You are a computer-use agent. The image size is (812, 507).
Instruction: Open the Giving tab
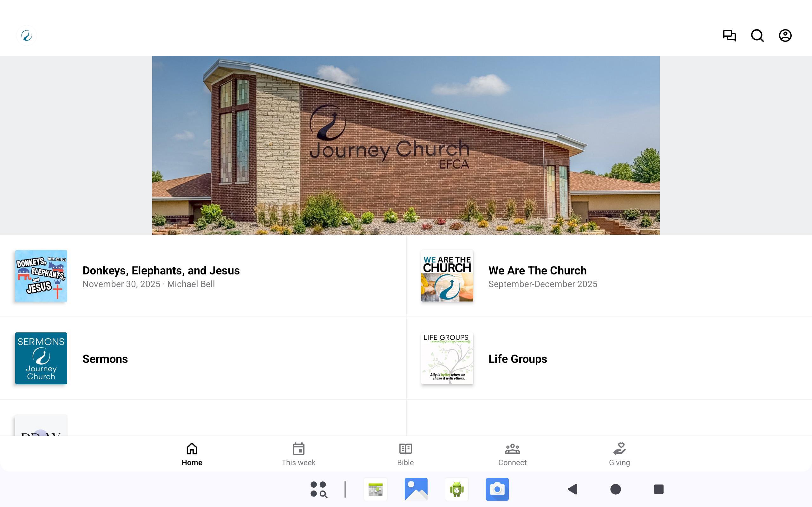(619, 454)
